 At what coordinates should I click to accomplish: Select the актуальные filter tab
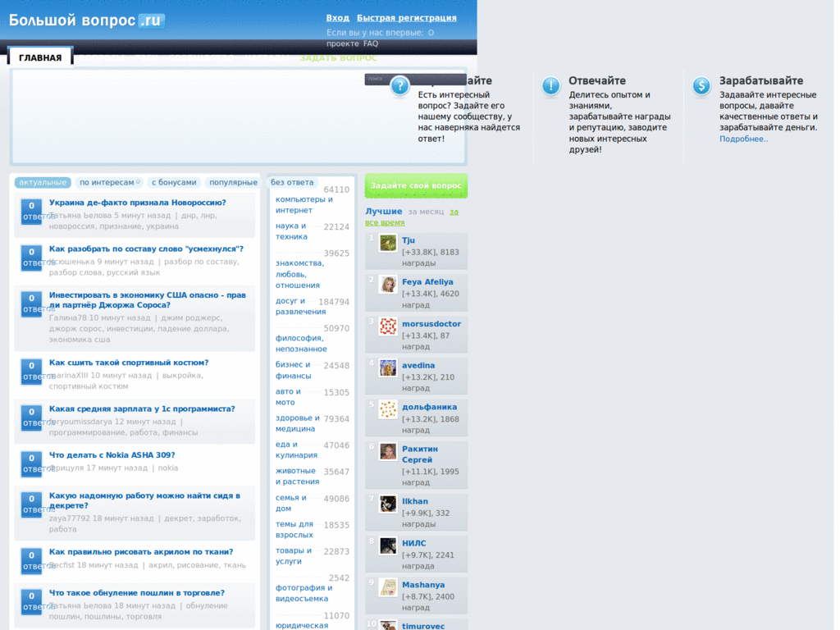pos(43,183)
